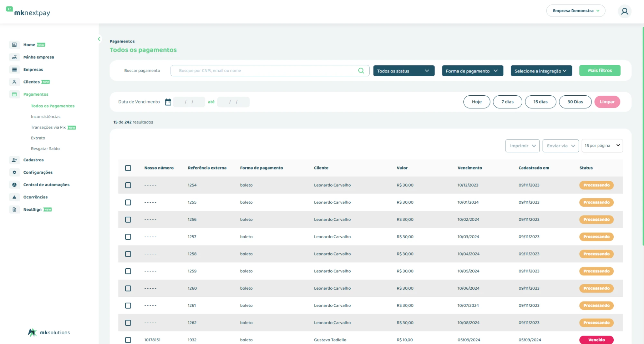Open the Empresa Demonstra company dropdown
Screen dimensions: 644x344
point(576,11)
